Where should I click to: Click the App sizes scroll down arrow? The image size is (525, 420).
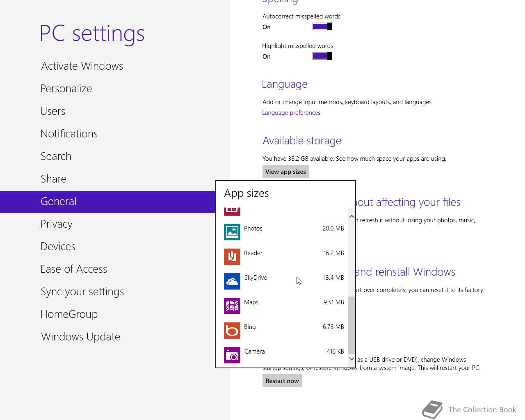(x=352, y=359)
